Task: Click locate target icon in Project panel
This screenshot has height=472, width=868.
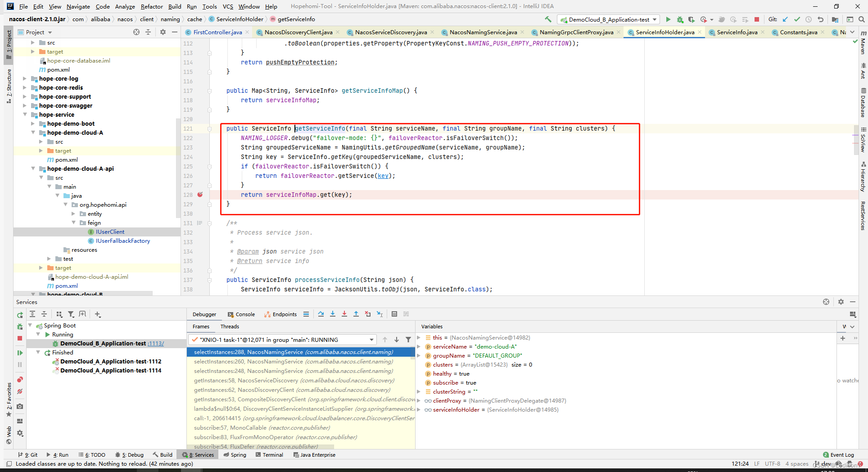Action: (136, 32)
